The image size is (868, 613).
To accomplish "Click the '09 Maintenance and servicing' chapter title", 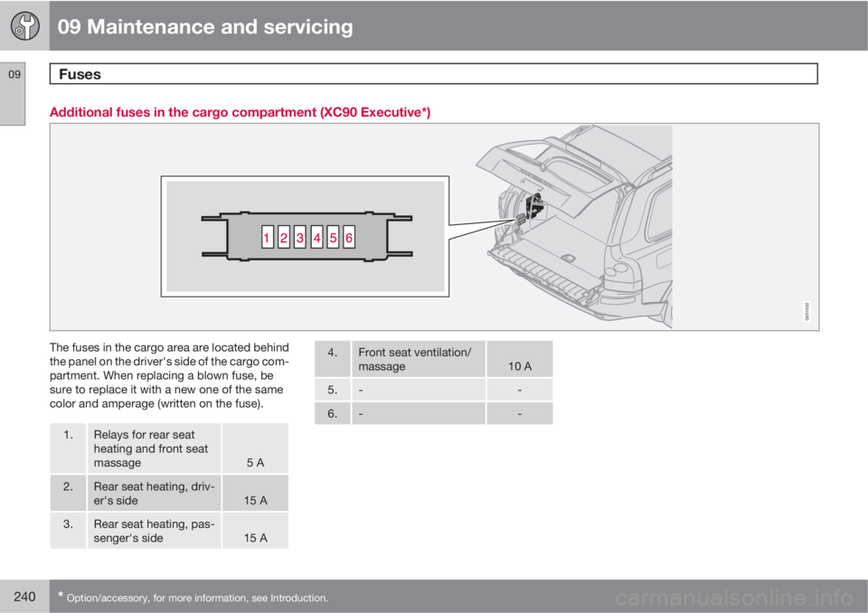I will click(x=205, y=26).
